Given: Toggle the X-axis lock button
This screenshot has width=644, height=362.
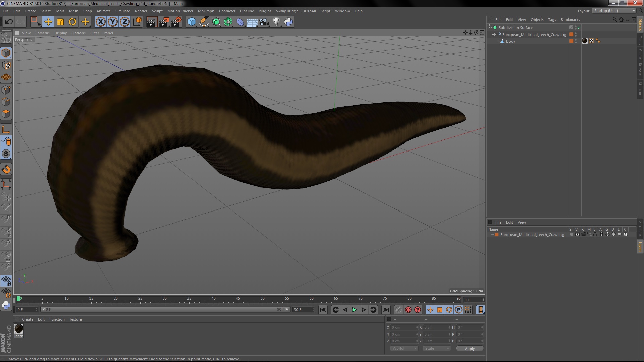Looking at the screenshot, I should (x=100, y=22).
